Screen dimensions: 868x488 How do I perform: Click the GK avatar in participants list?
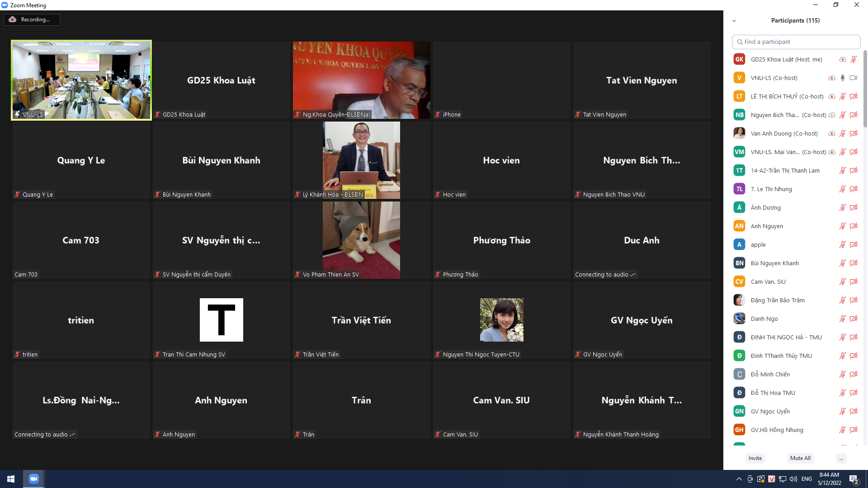739,59
